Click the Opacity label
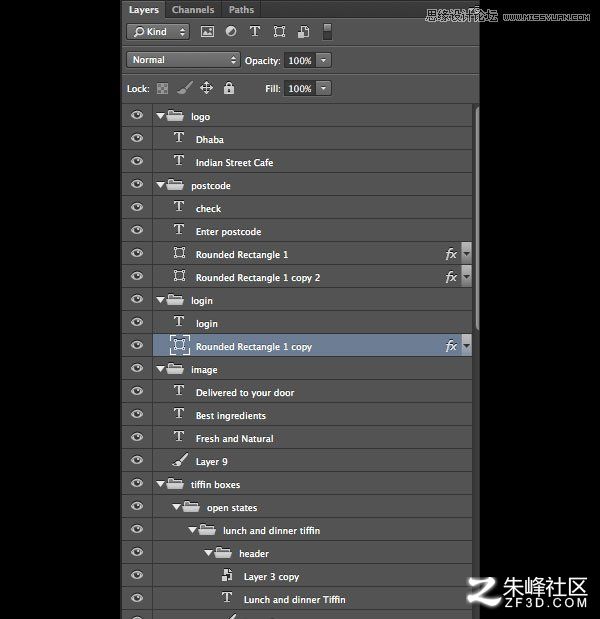The width and height of the screenshot is (600, 619). 262,61
